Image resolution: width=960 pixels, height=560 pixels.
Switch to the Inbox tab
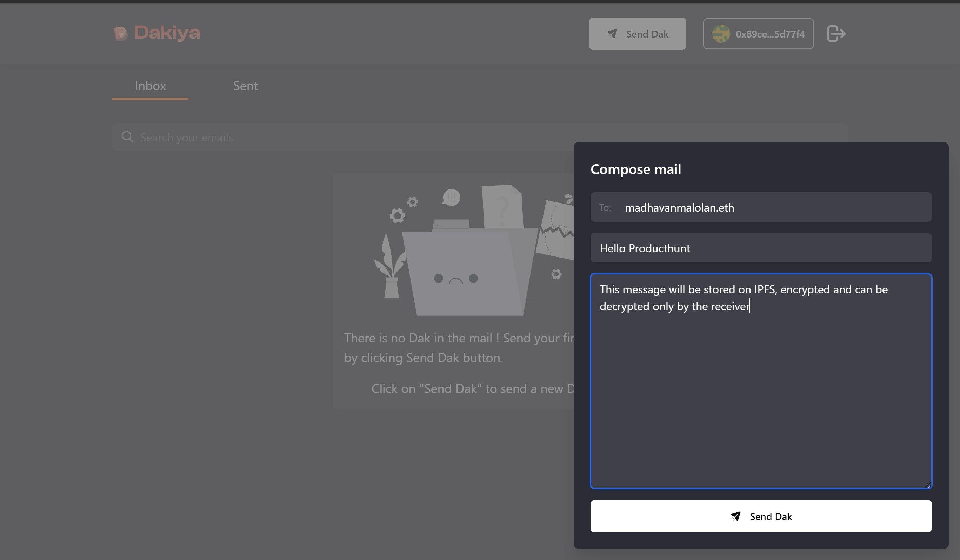150,86
